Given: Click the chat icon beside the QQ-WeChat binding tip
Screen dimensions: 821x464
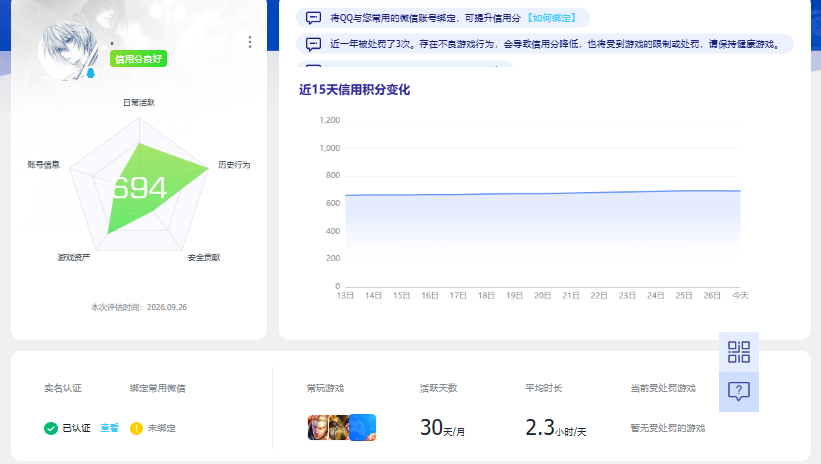Looking at the screenshot, I should point(313,18).
